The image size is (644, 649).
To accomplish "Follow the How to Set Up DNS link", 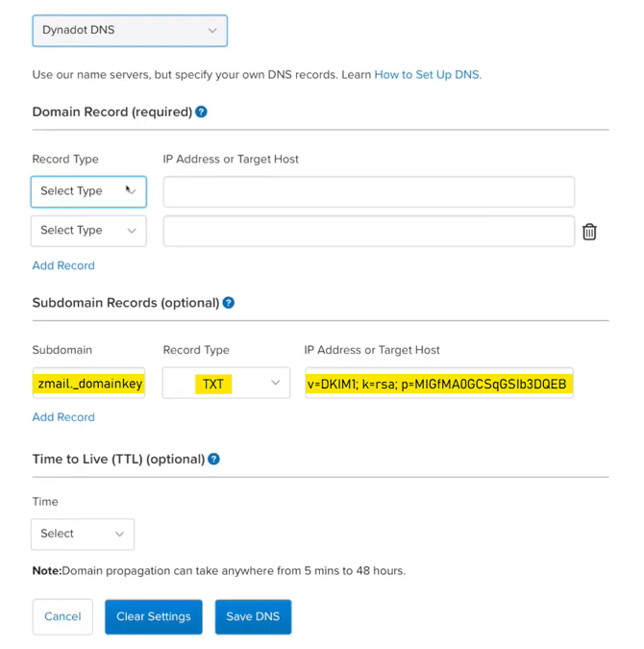I will coord(427,74).
